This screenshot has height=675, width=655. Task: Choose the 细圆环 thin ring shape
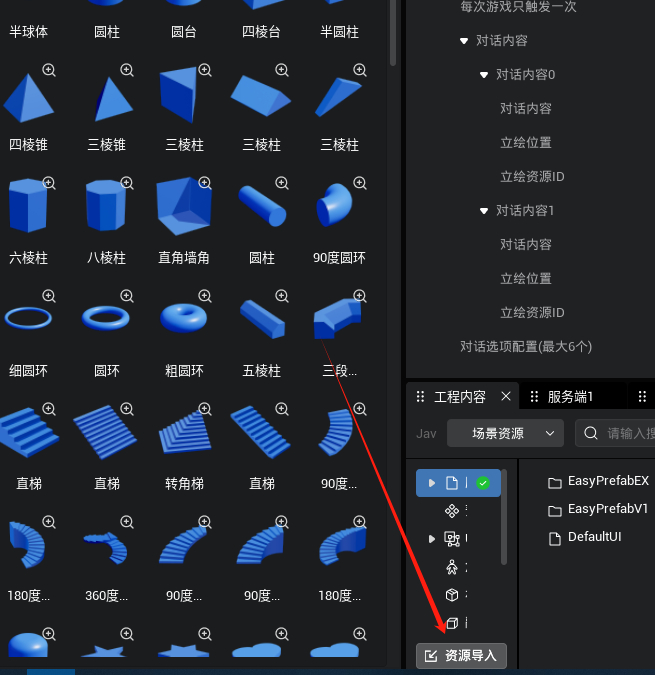click(x=28, y=318)
